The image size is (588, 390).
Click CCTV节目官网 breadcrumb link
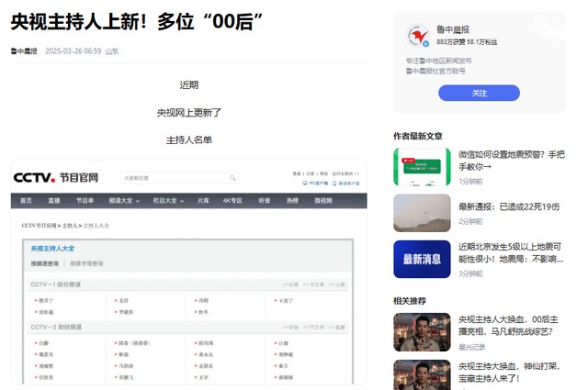pos(39,226)
